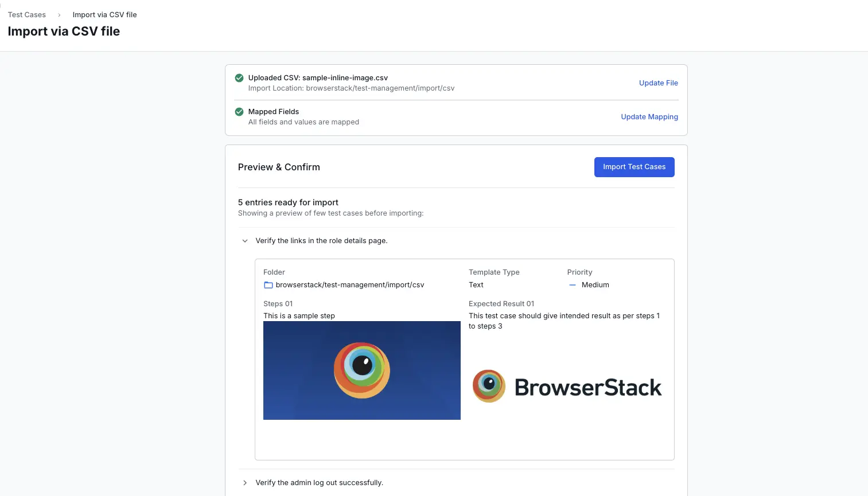The height and width of the screenshot is (496, 868).
Task: Click the BrowserStack eye logo in Expected Result
Action: coord(489,386)
